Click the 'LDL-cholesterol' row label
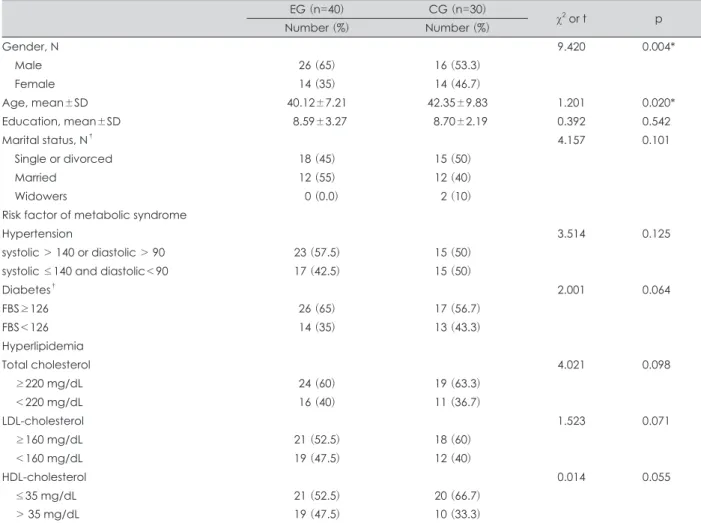The image size is (701, 523). tap(43, 421)
